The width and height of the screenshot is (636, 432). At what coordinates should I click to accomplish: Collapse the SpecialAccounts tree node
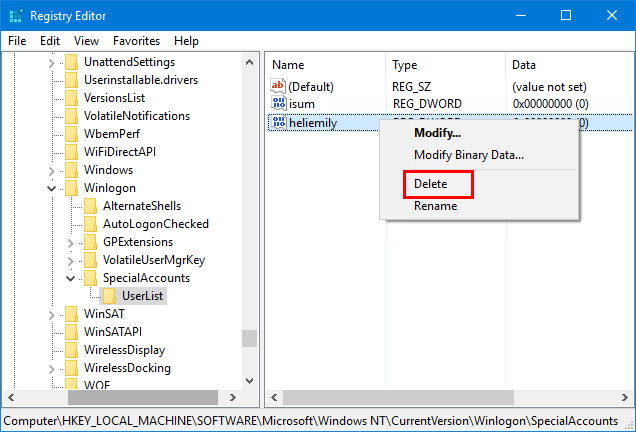[x=70, y=278]
